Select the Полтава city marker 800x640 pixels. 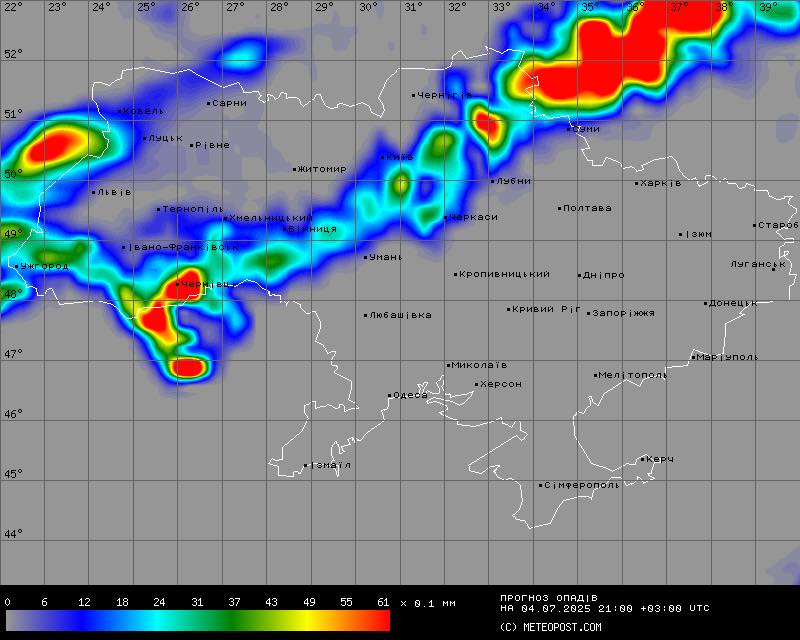(x=560, y=208)
